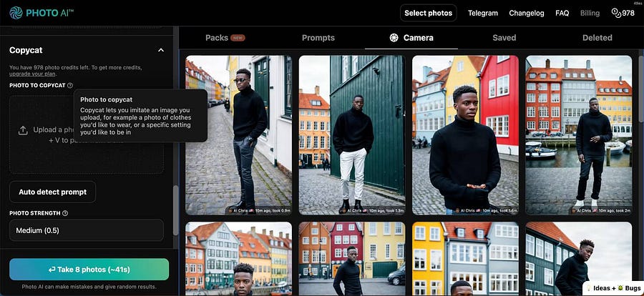Switch to the Saved tab
The width and height of the screenshot is (644, 296).
504,38
